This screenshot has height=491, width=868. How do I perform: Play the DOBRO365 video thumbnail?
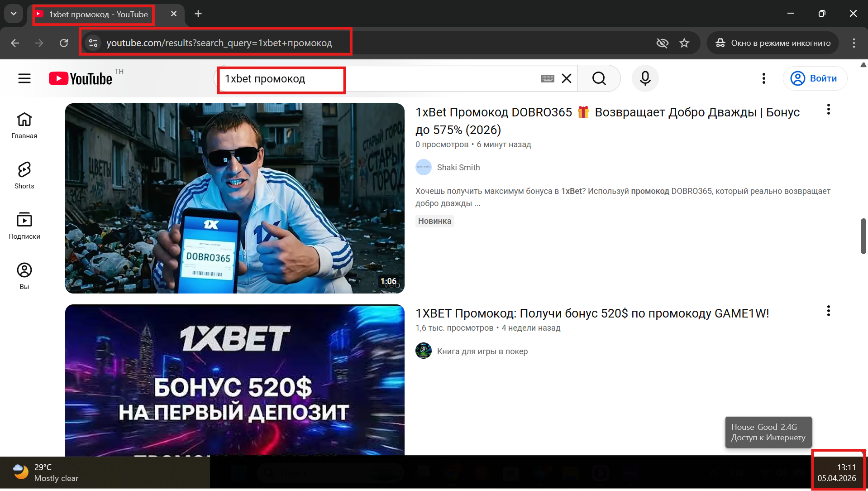(x=235, y=198)
